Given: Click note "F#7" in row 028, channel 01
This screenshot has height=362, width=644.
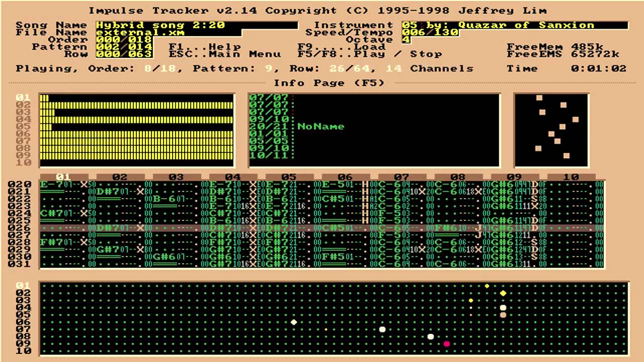Looking at the screenshot, I should (52, 242).
